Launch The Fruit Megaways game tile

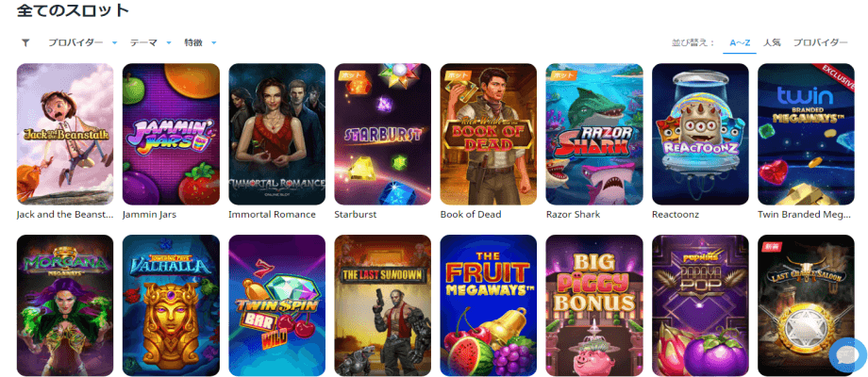[489, 305]
